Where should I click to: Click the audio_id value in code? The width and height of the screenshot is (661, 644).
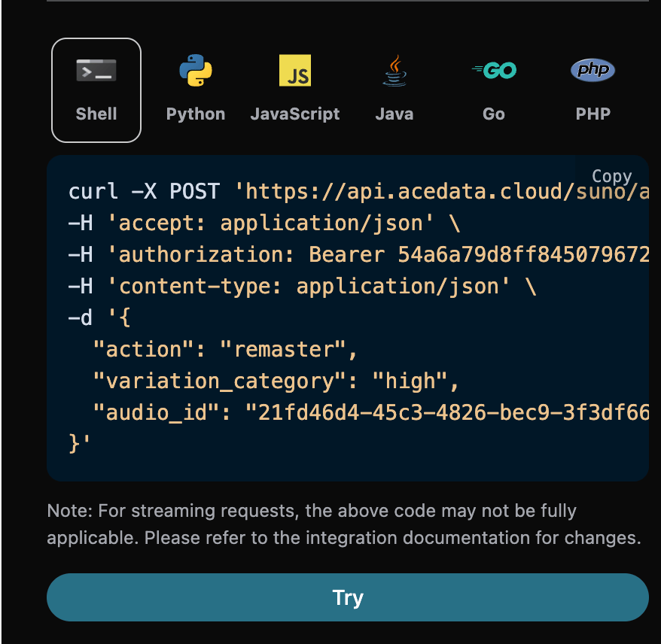click(448, 413)
